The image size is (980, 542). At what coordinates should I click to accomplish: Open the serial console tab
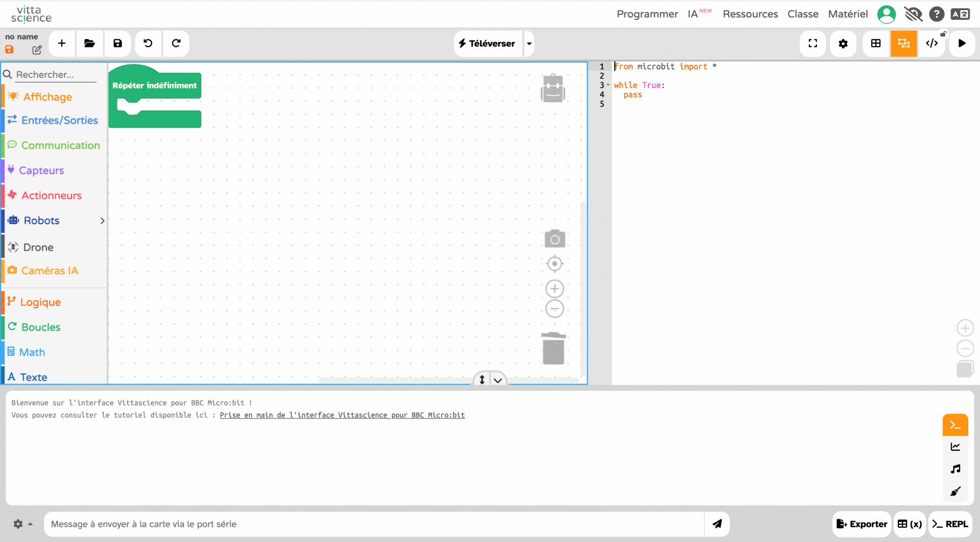955,425
